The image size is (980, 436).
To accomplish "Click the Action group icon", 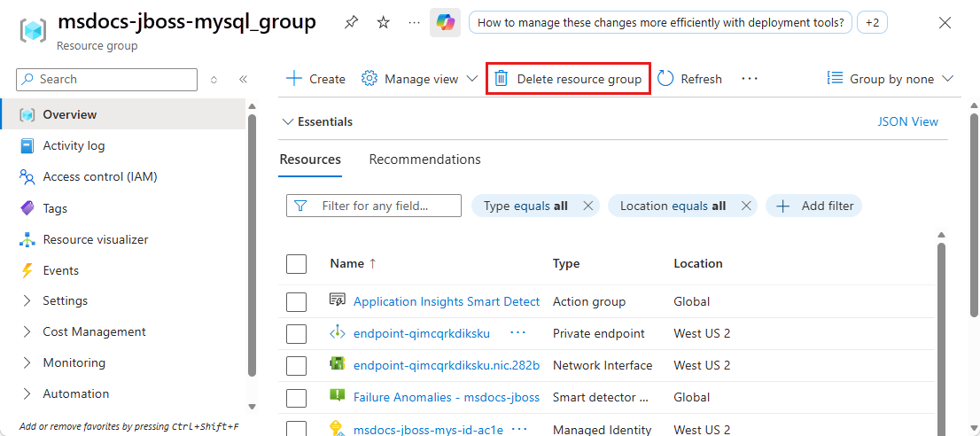I will (337, 300).
